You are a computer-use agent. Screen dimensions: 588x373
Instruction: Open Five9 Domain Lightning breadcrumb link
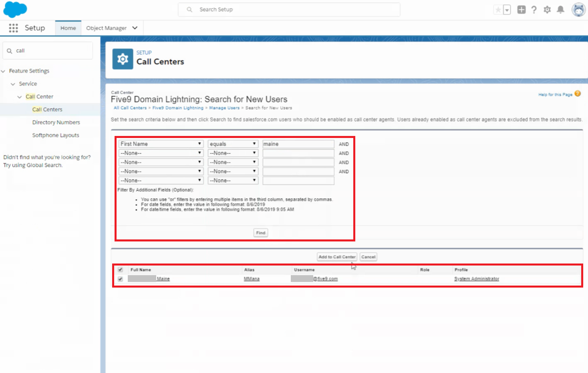[178, 108]
